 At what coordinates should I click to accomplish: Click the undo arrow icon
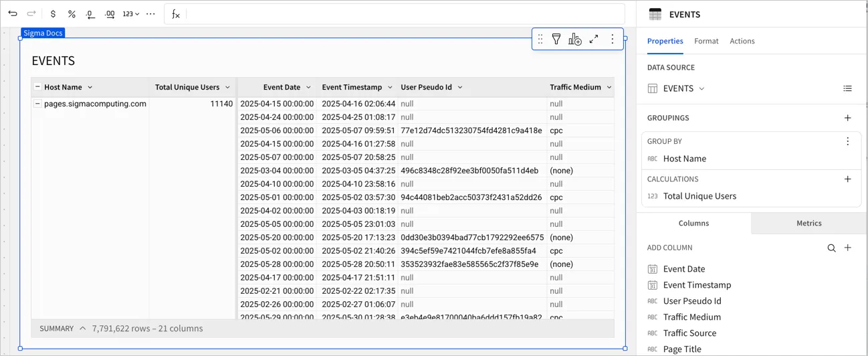click(13, 13)
